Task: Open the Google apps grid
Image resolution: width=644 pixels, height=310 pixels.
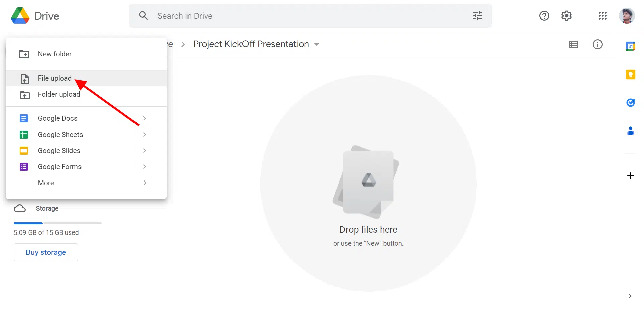Action: pyautogui.click(x=602, y=16)
